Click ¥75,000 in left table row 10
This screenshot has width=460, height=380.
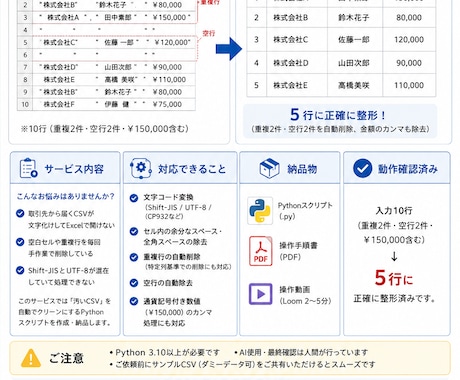(167, 104)
